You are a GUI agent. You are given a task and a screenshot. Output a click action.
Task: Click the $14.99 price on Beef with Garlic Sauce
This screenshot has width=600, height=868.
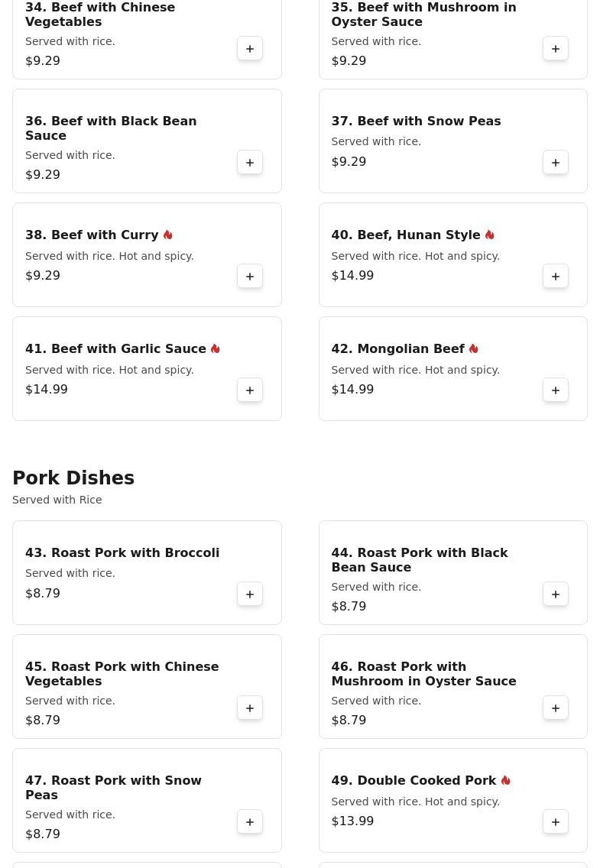click(47, 390)
